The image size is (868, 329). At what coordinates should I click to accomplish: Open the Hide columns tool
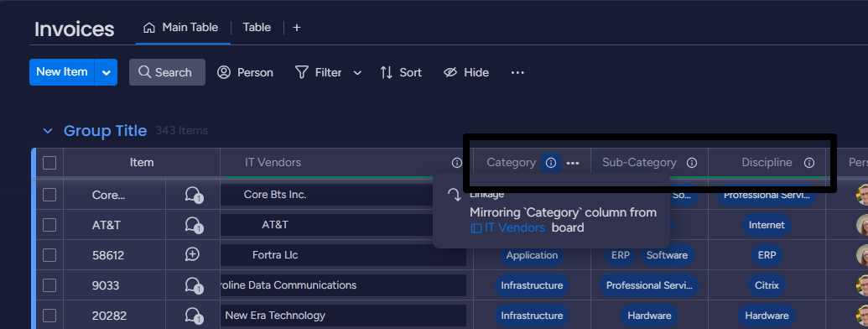tap(466, 72)
